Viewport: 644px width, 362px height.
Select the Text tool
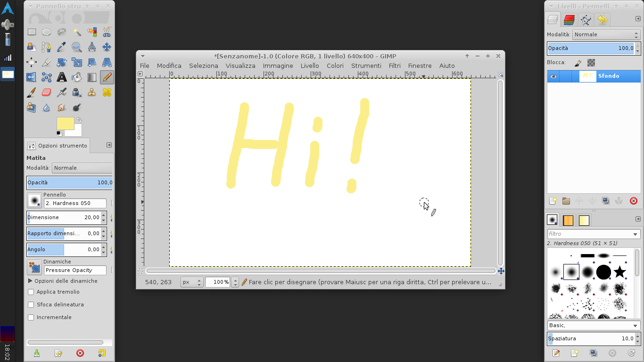click(x=62, y=77)
